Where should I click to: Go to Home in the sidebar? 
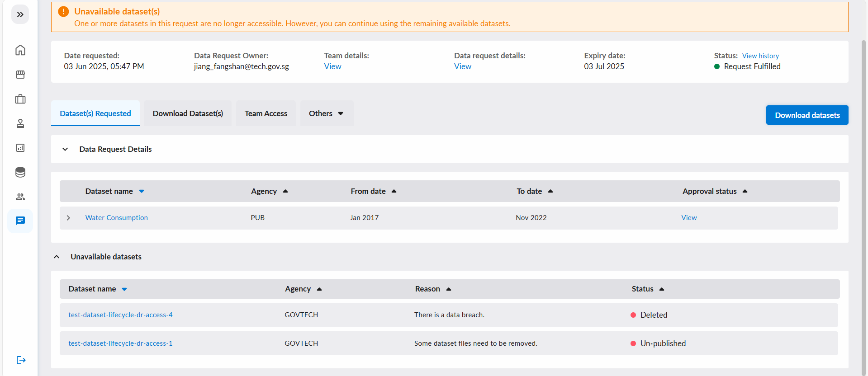20,50
